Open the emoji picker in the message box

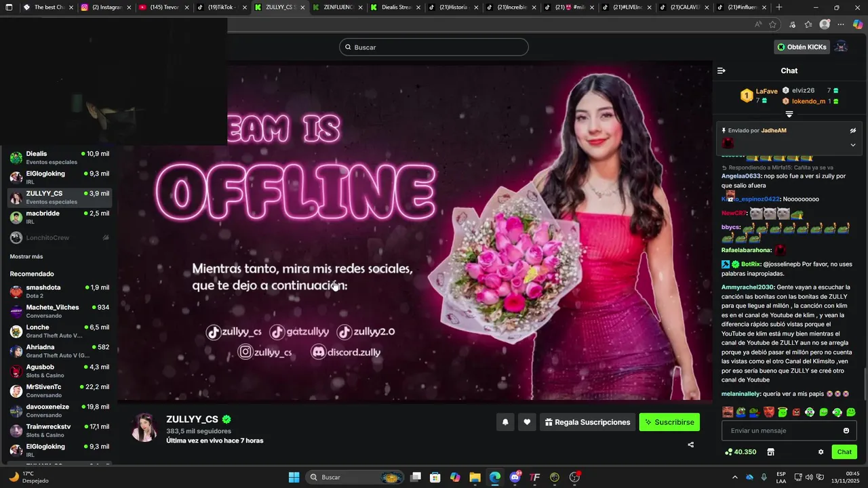coord(846,430)
